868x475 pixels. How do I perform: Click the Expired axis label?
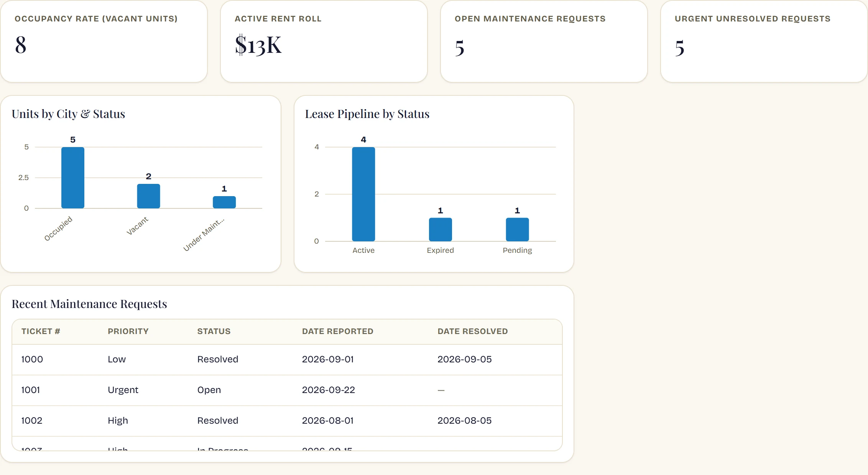[441, 250]
